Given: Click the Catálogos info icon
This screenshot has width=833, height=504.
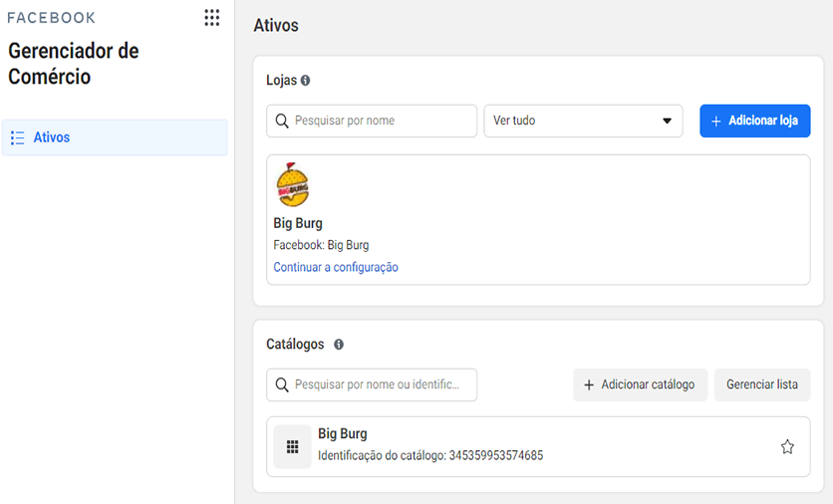Looking at the screenshot, I should click(x=339, y=345).
